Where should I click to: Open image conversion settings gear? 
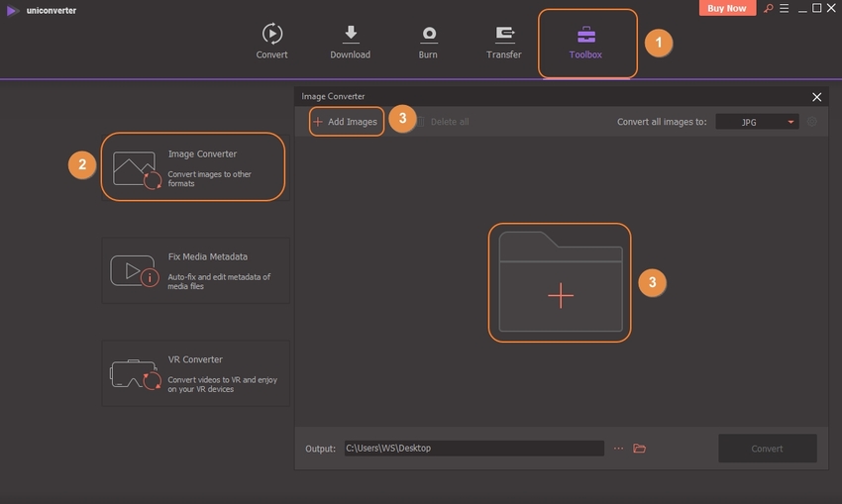811,122
